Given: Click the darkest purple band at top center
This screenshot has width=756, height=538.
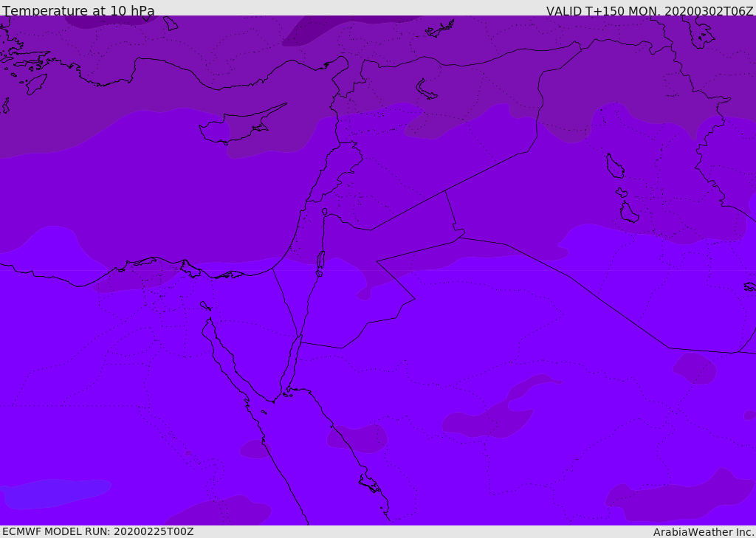Looking at the screenshot, I should pyautogui.click(x=347, y=28).
